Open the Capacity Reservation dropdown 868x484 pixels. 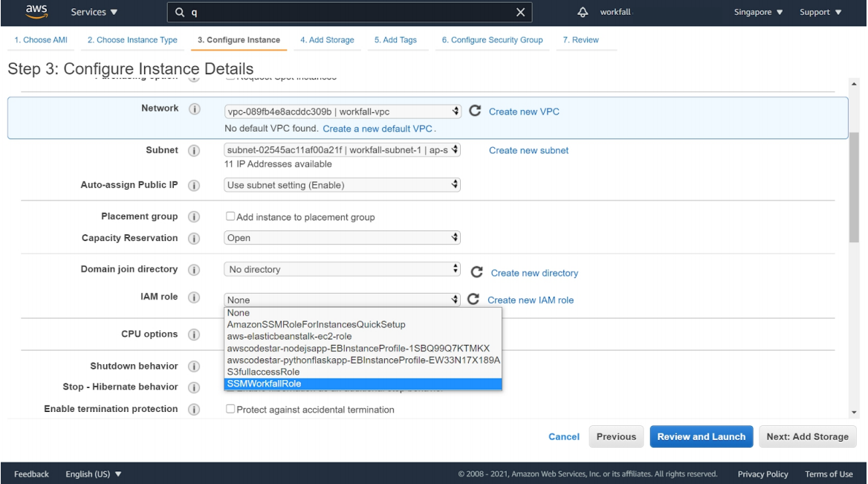point(343,238)
